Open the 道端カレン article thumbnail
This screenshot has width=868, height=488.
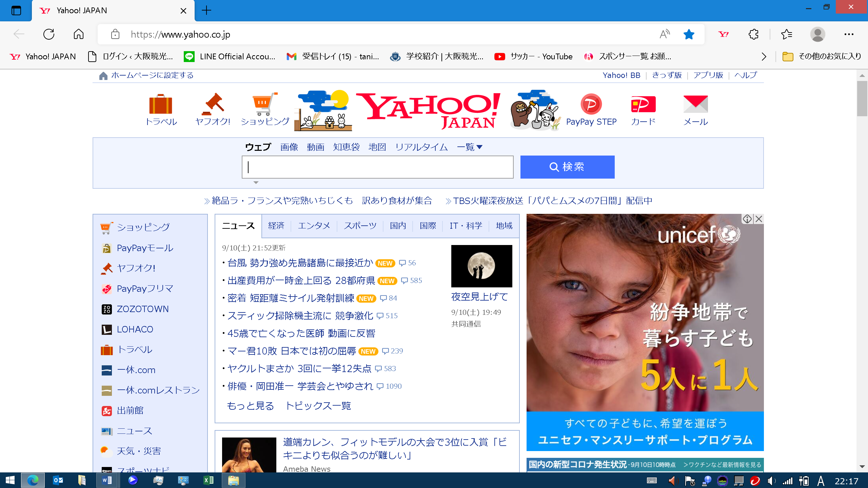point(249,455)
